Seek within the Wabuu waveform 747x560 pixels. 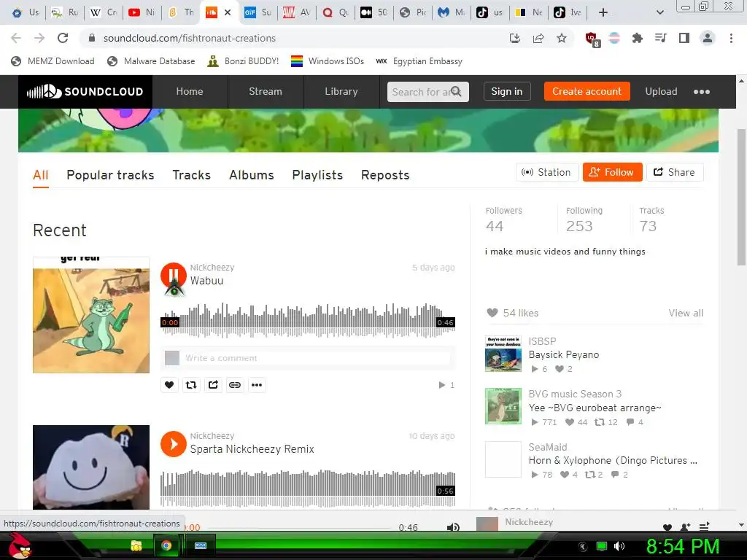[x=308, y=321]
